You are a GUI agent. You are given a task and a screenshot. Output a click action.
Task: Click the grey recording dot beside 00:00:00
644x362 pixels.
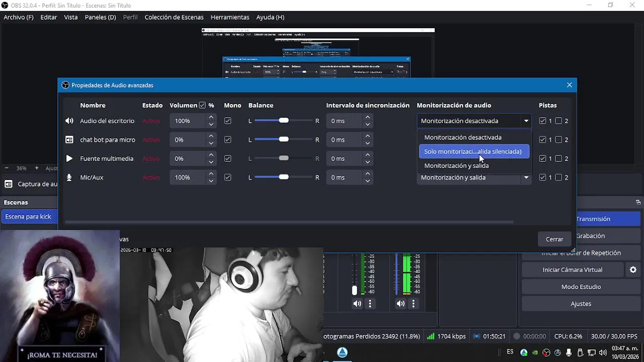[516, 336]
